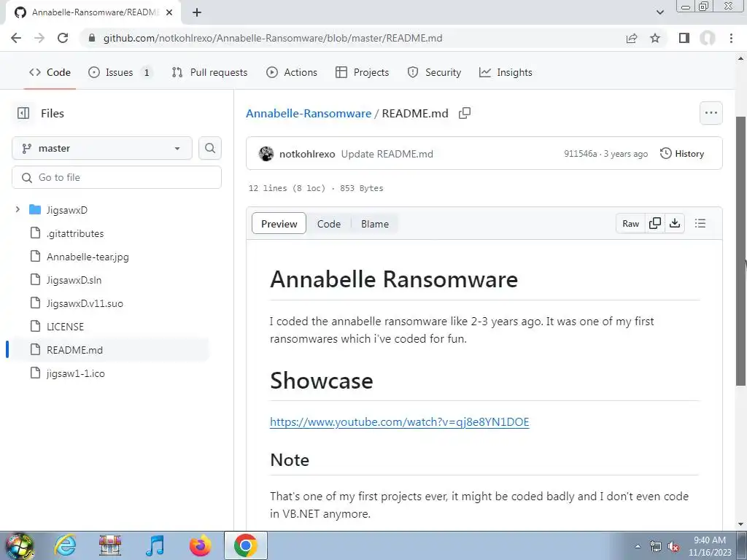Click the browser forward arrow
This screenshot has height=560, width=747.
[x=39, y=38]
